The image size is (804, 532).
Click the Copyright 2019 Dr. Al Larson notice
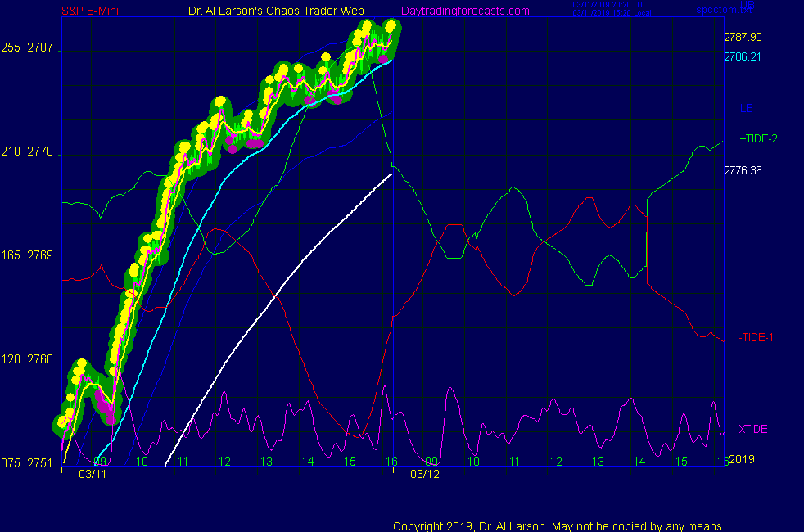(x=559, y=525)
